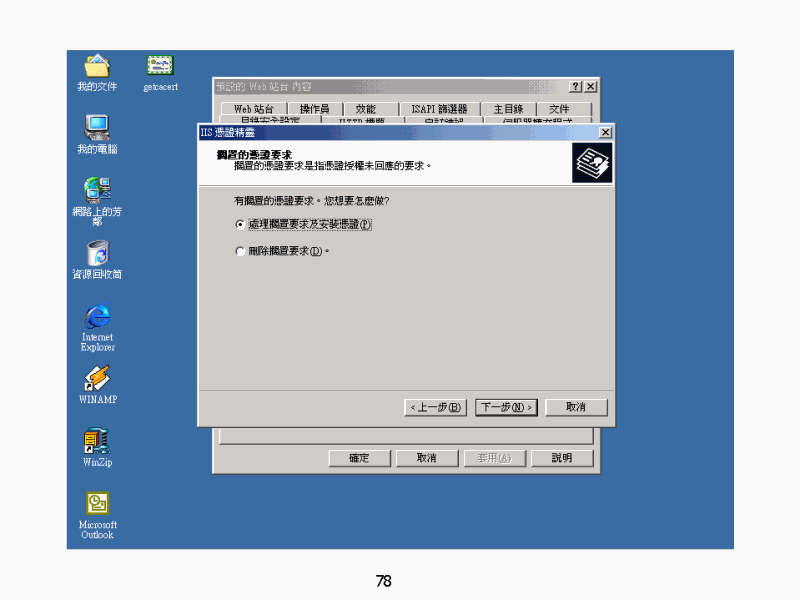Launch Internet Explorer from desktop

pos(97,316)
